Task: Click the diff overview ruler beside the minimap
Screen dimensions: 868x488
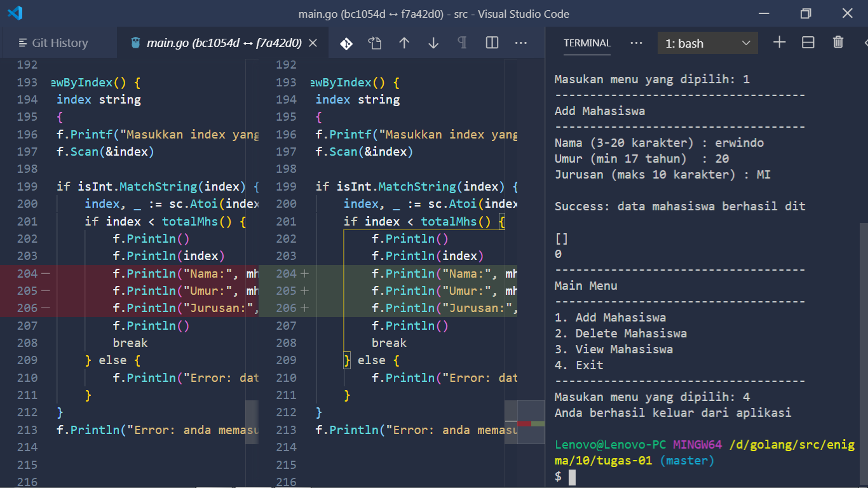Action: [x=531, y=422]
